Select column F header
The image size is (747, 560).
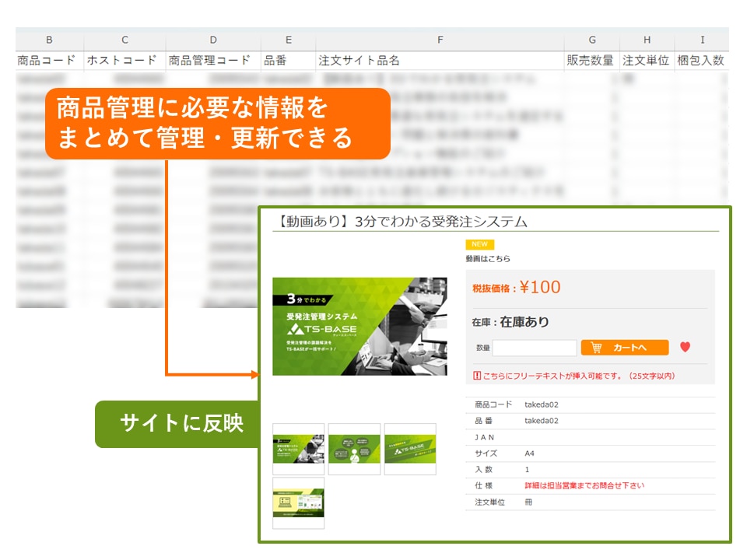point(440,40)
